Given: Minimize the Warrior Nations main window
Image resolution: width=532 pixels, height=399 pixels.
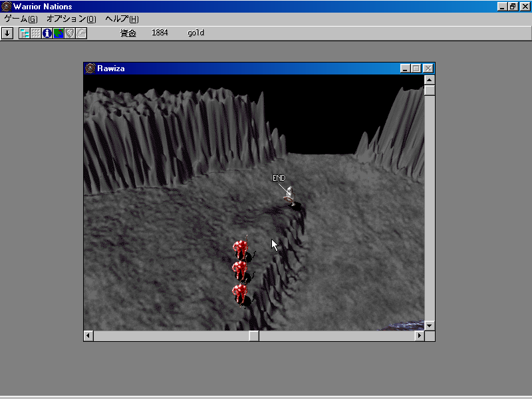Looking at the screenshot, I should 502,7.
